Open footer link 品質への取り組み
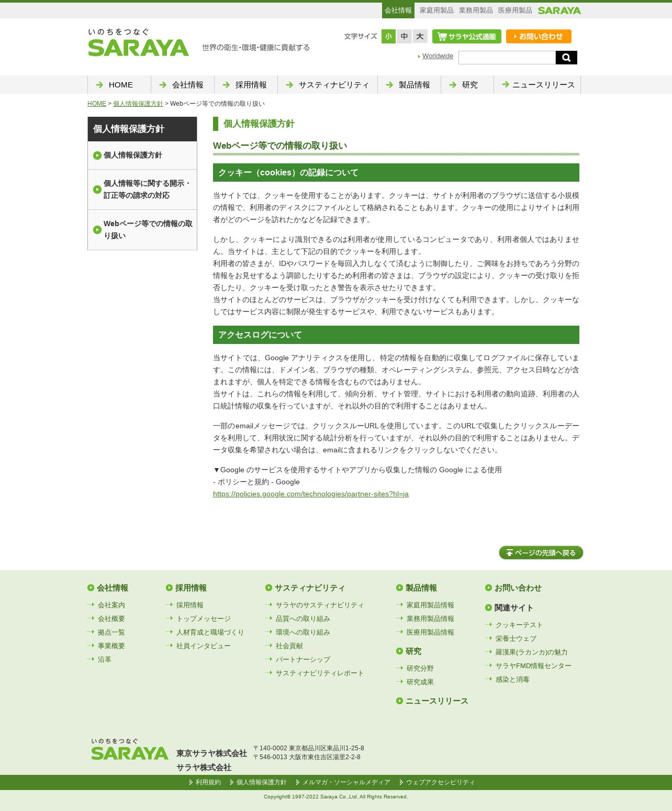The height and width of the screenshot is (811, 672). click(x=303, y=618)
